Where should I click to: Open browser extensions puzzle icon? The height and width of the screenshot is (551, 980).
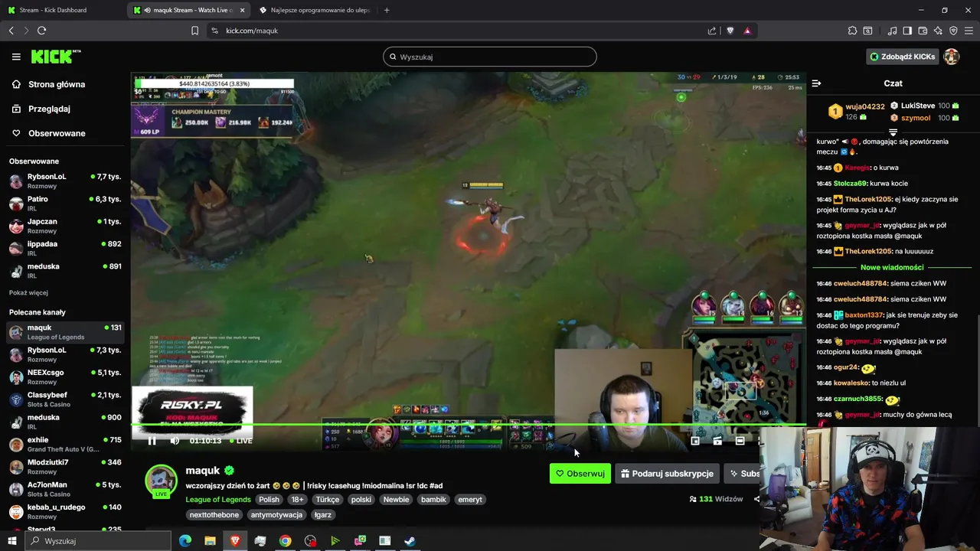852,31
